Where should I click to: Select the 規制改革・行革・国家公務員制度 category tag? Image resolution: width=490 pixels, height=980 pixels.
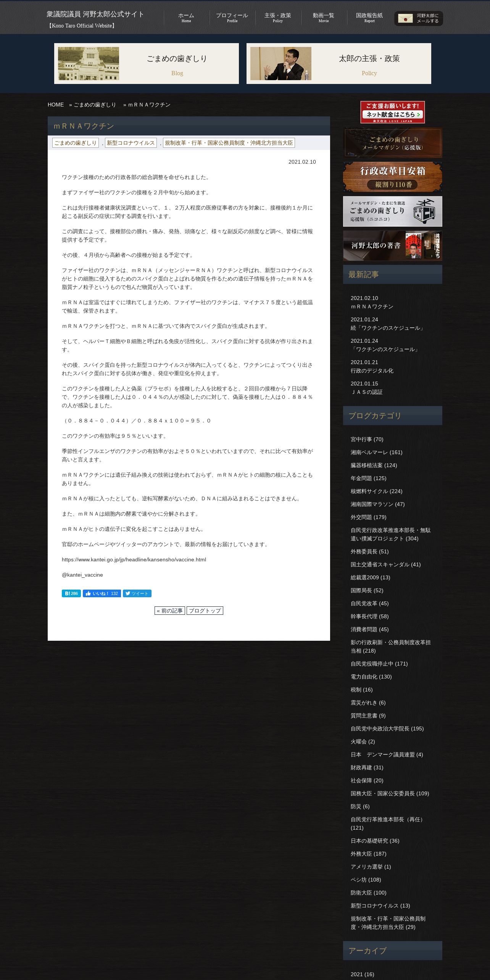229,143
